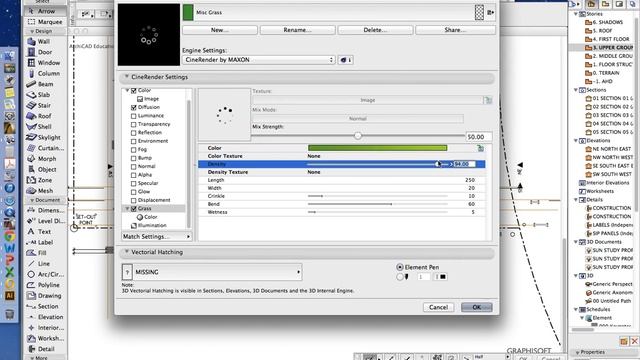Select the Element Pen radio button
640x360 pixels.
400,267
